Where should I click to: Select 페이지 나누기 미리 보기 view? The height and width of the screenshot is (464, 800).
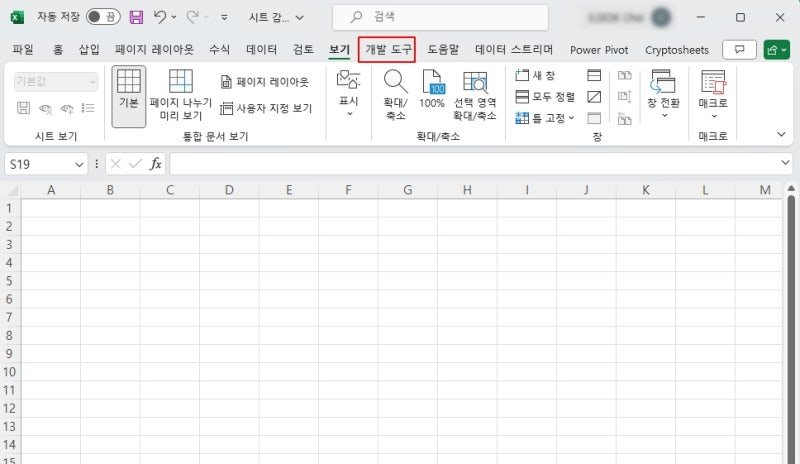[181, 95]
